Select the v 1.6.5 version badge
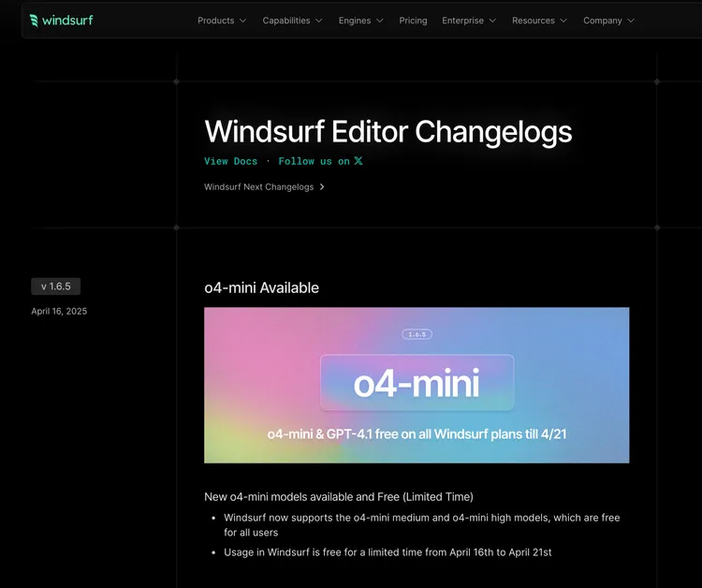 point(62,287)
